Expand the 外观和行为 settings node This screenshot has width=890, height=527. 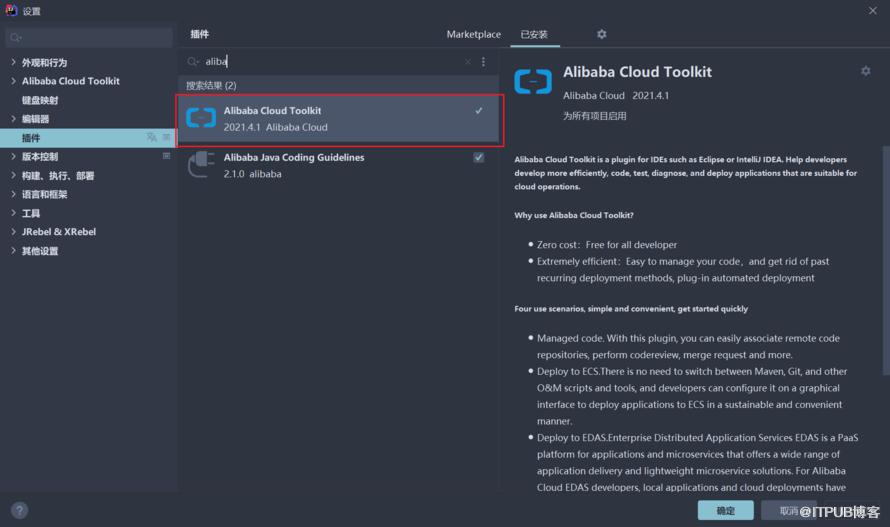(x=13, y=62)
